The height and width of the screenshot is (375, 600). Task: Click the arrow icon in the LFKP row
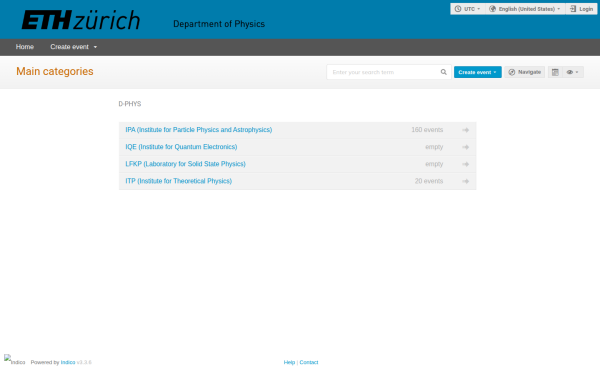point(465,164)
